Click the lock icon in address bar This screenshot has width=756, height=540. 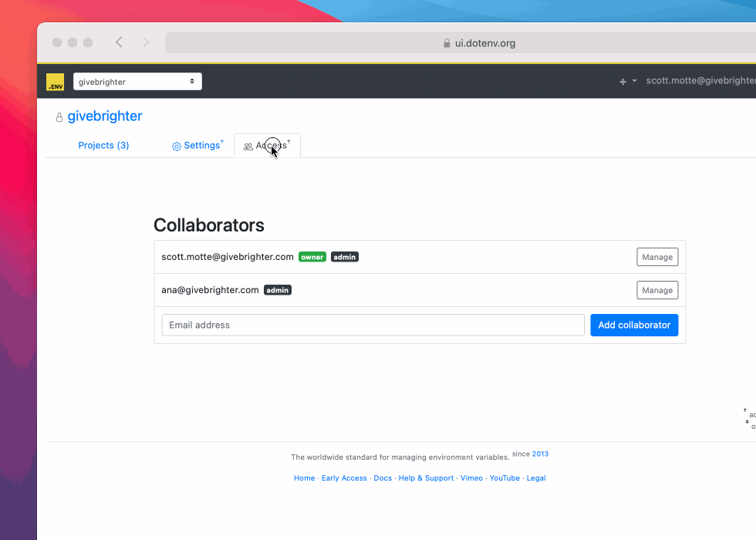pyautogui.click(x=447, y=43)
